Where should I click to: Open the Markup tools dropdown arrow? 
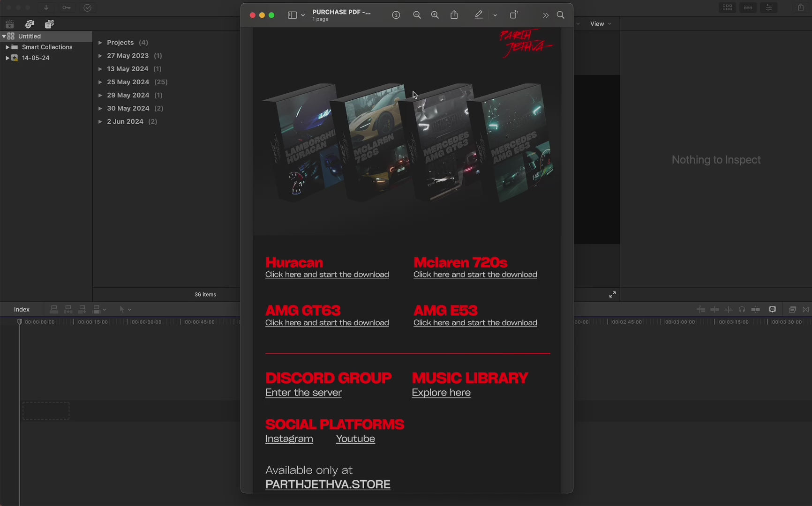point(495,15)
